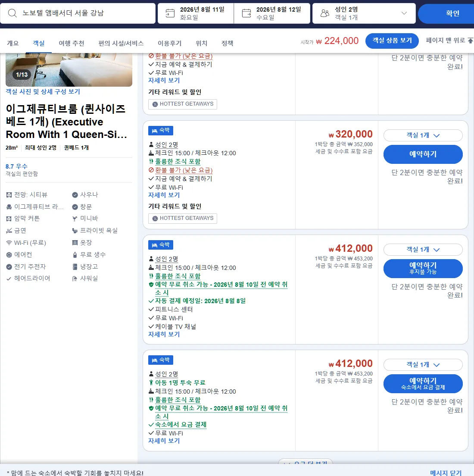Click the 사우나 amenity icon
This screenshot has height=476, width=474.
tap(75, 195)
